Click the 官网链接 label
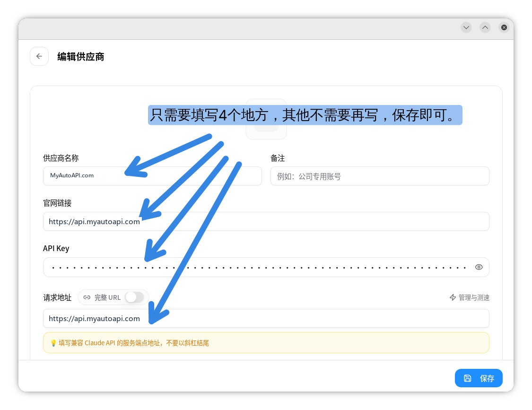The height and width of the screenshot is (410, 532). click(x=57, y=203)
